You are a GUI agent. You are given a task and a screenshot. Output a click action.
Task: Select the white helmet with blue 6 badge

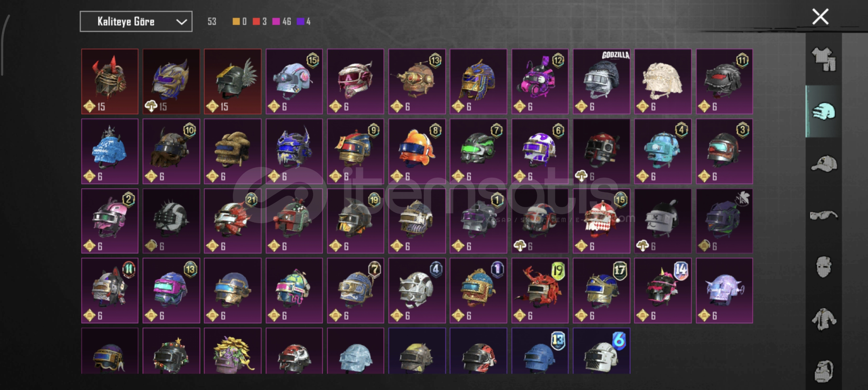601,351
